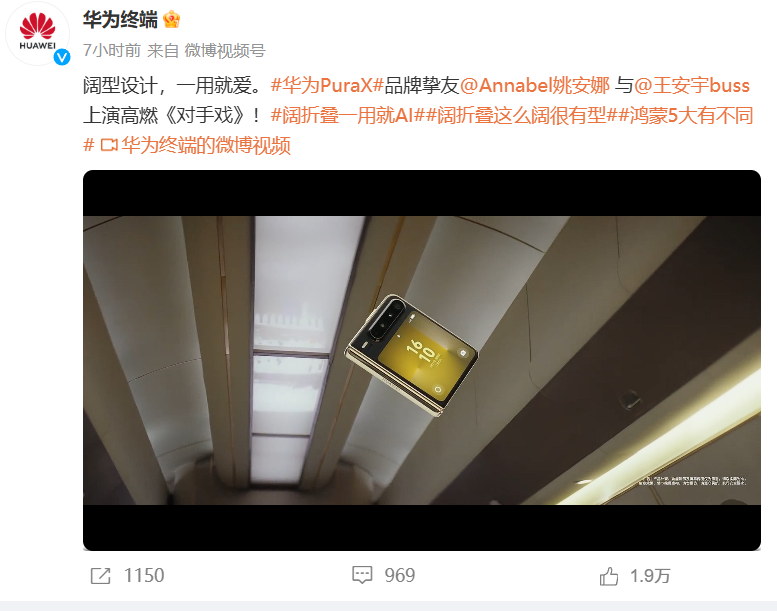Open the 华为终端 account name
777x611 pixels.
(120, 20)
